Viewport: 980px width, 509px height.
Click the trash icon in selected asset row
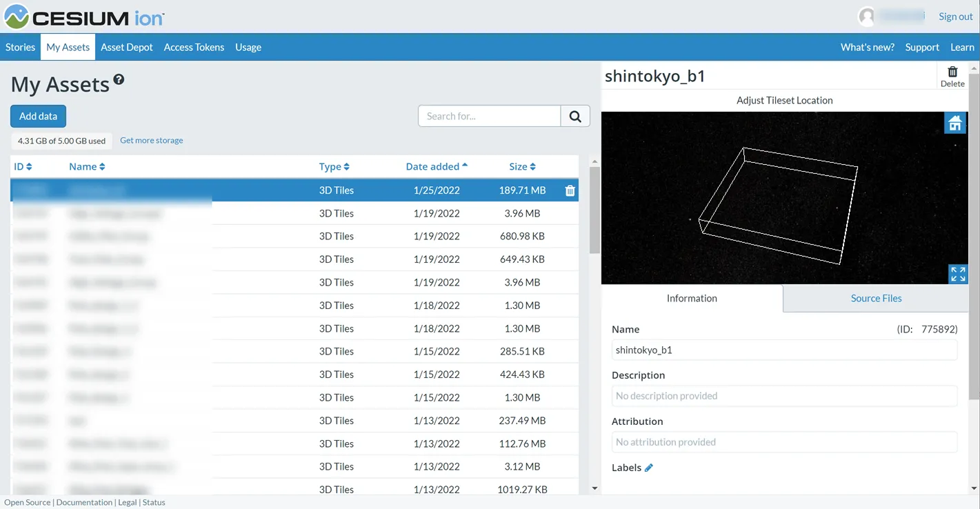[x=570, y=190]
